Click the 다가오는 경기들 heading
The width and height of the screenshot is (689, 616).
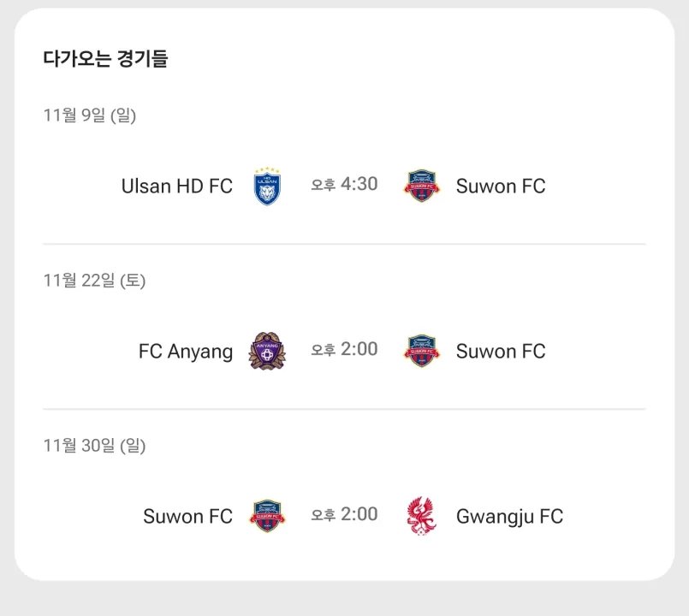point(105,59)
